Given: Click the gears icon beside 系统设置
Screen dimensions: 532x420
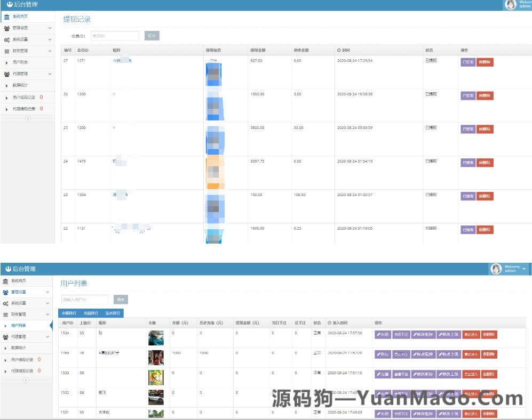Looking at the screenshot, I should pyautogui.click(x=7, y=39).
